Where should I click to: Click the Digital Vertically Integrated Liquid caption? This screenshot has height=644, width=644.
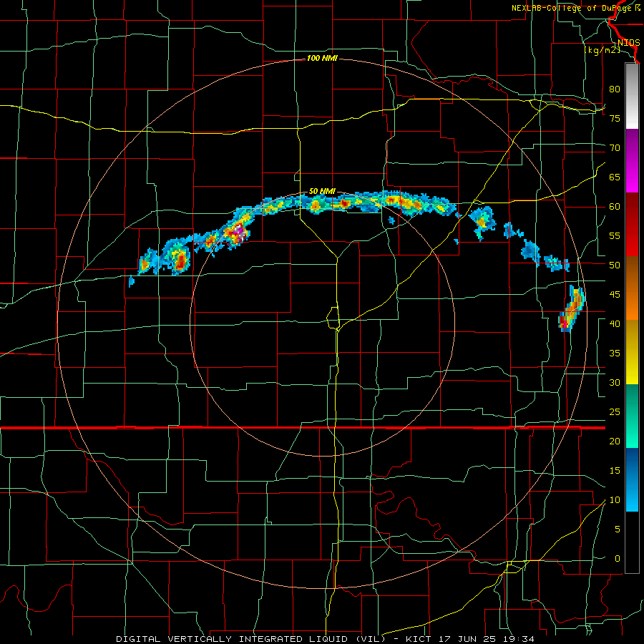(x=326, y=639)
